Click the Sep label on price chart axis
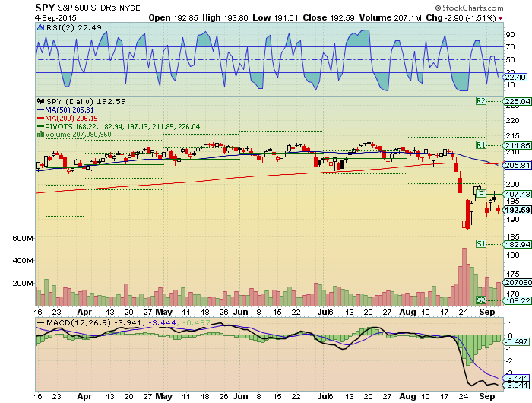 487,312
